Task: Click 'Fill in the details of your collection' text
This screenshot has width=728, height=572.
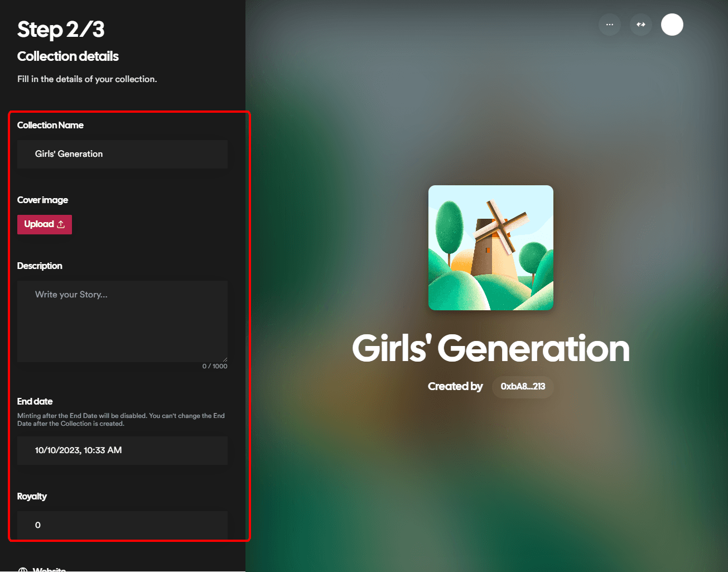Action: click(87, 79)
